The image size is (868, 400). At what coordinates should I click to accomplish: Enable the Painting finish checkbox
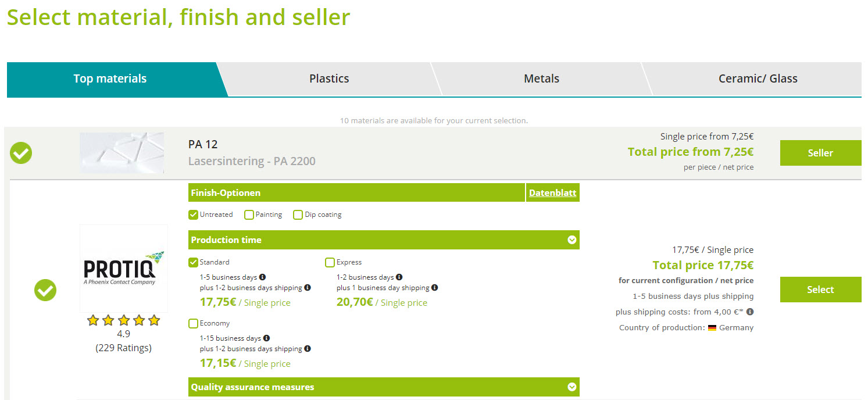[x=249, y=215]
